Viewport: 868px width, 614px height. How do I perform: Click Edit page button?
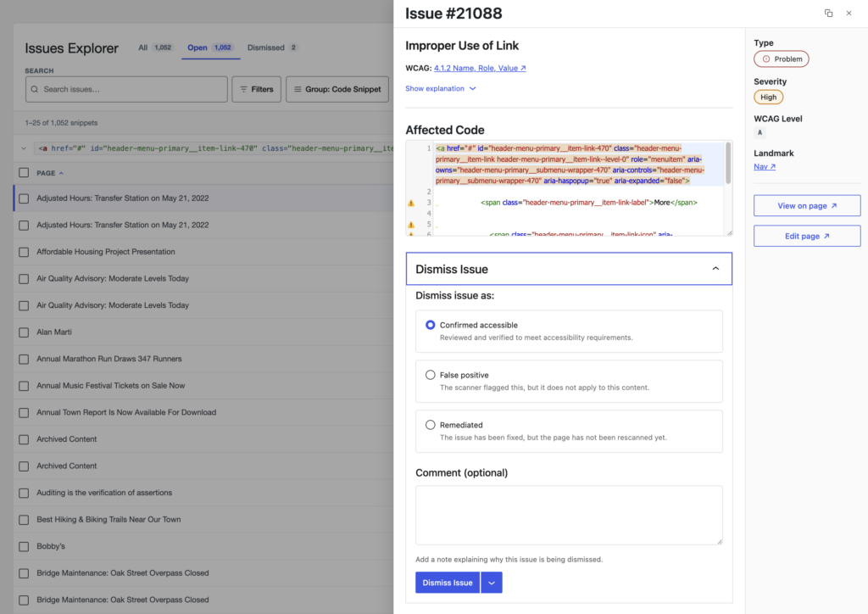(x=807, y=236)
